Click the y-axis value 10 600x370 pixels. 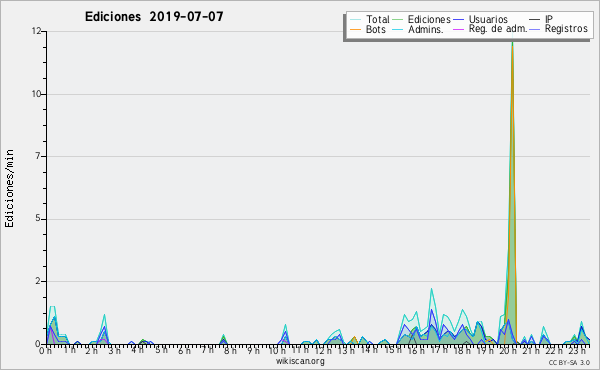[36, 94]
